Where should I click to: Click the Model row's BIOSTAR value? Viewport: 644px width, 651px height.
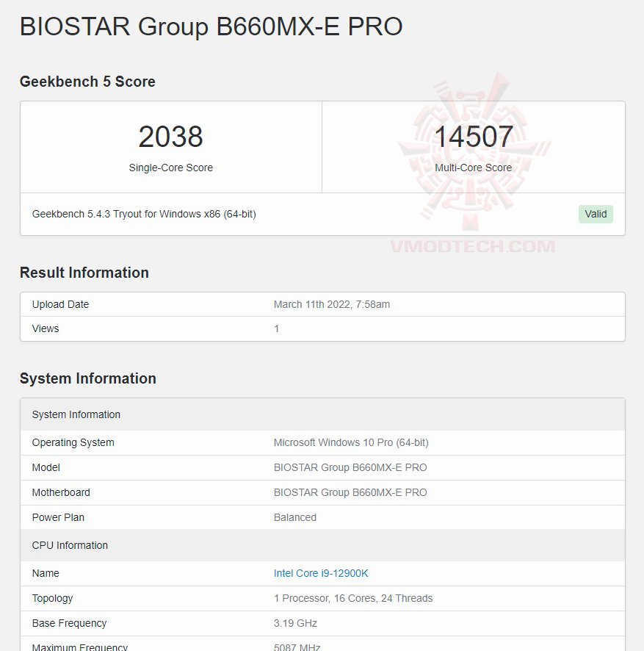point(350,467)
